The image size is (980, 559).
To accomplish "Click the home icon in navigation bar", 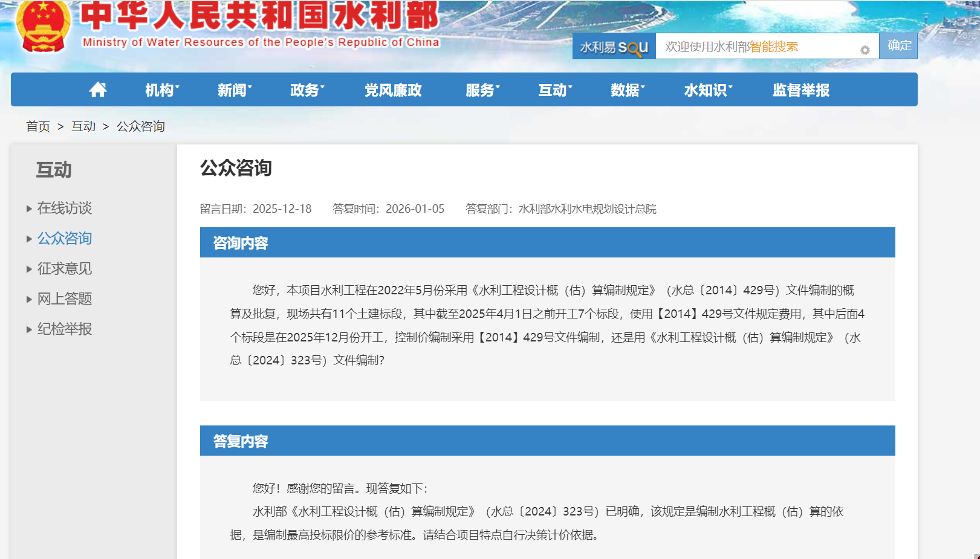I will (x=98, y=90).
